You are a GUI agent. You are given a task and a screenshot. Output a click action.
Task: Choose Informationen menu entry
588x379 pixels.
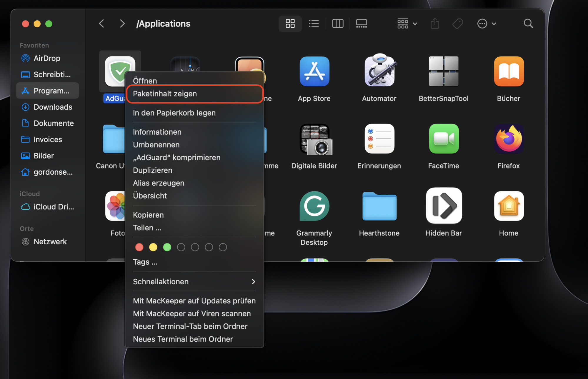click(x=194, y=132)
